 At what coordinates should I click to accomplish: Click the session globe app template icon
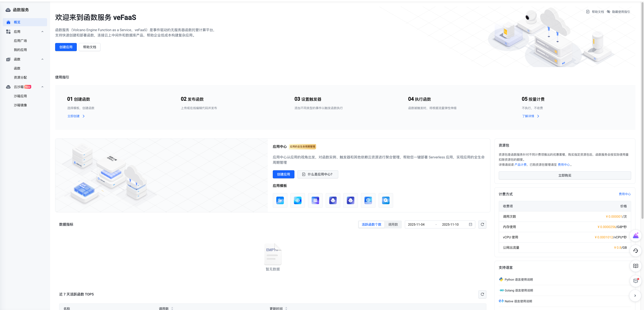click(x=368, y=200)
